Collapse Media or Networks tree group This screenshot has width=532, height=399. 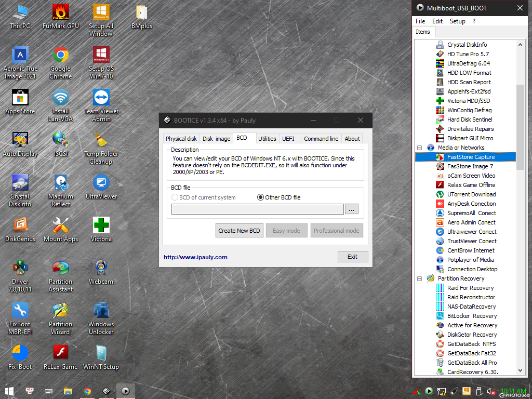419,148
